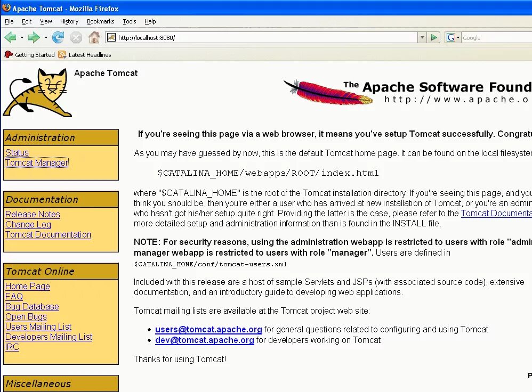Screen dimensions: 532x392
Task: Reload the page with the refresh icon
Action: click(x=58, y=37)
